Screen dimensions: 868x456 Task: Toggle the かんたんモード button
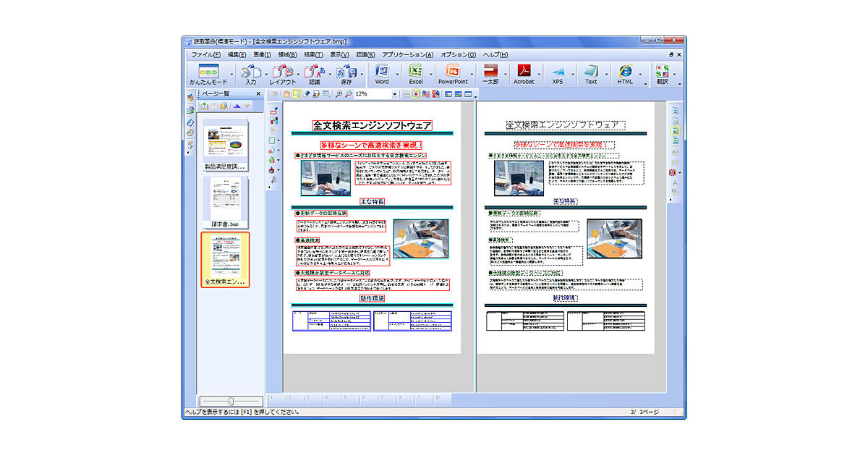coord(208,74)
